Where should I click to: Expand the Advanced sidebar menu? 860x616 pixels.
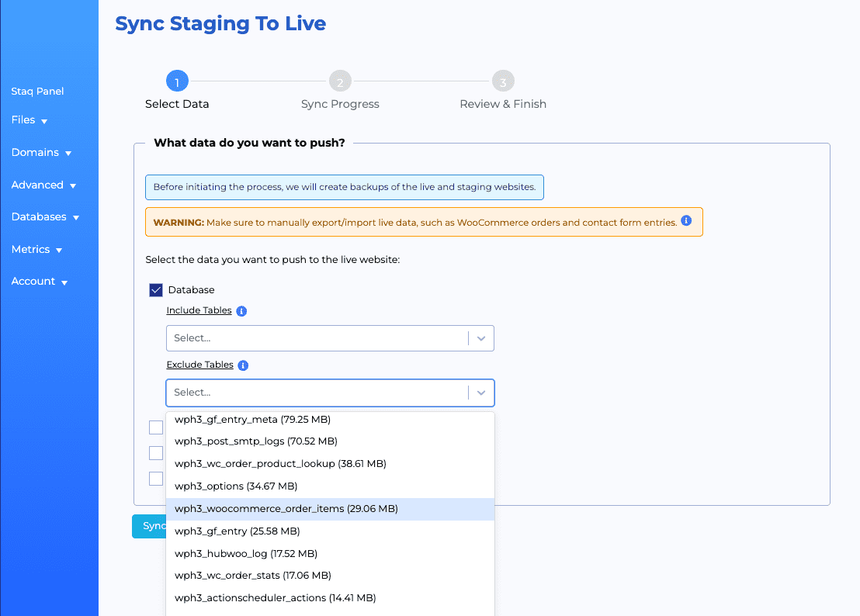pyautogui.click(x=37, y=185)
